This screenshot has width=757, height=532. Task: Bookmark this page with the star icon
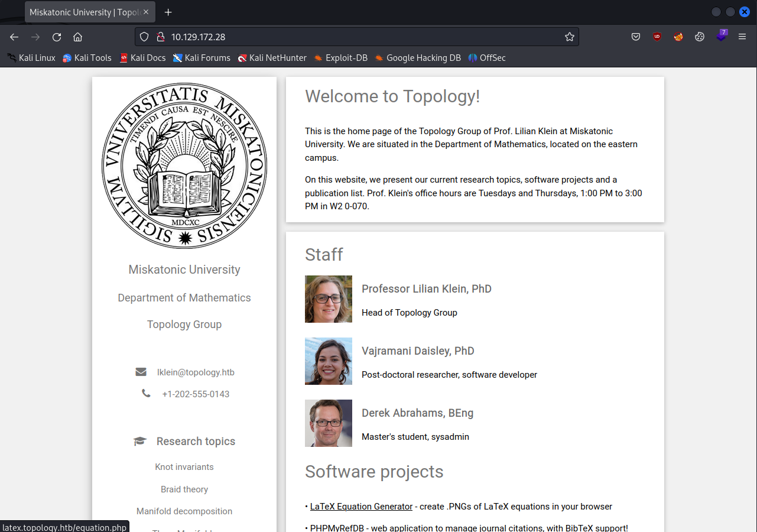pyautogui.click(x=569, y=37)
